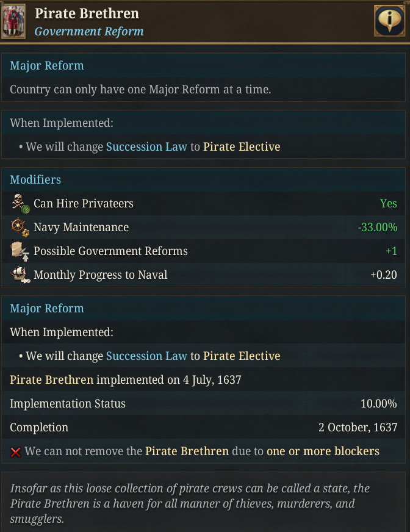Click the red X blocker icon

coord(16,452)
